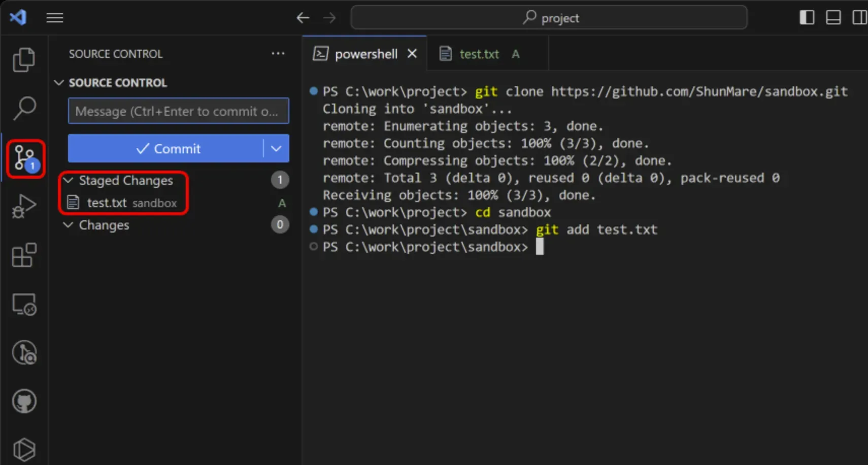Click the 'A' status letter beside test.txt

pos(282,203)
